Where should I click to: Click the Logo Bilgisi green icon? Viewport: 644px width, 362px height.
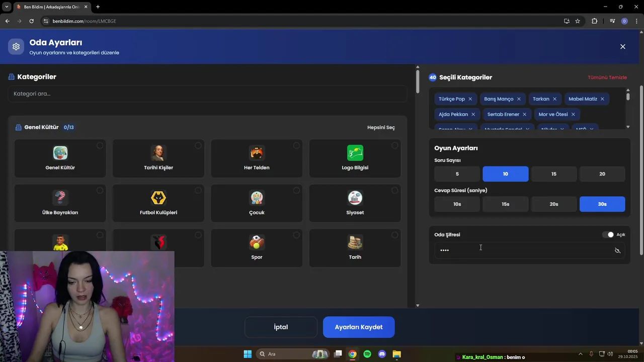pyautogui.click(x=355, y=153)
